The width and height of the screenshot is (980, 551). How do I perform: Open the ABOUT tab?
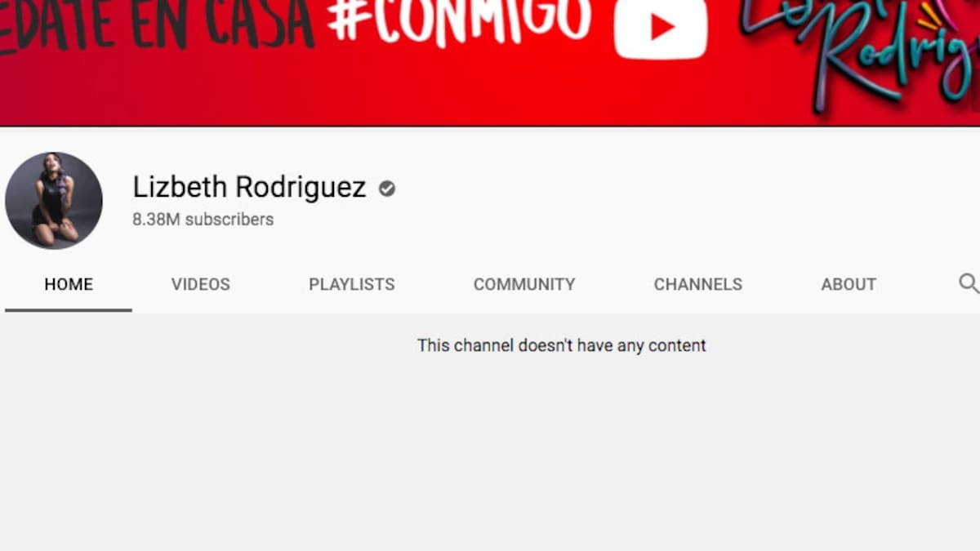[849, 284]
